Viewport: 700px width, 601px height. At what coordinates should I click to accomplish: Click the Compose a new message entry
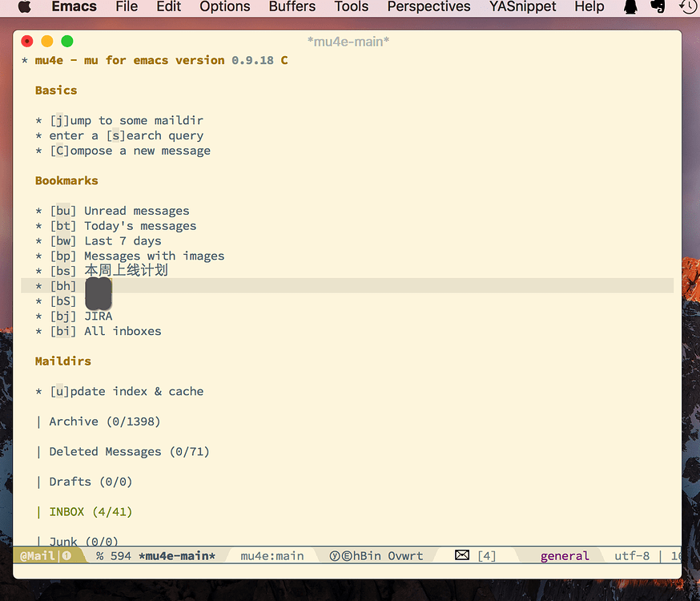[130, 150]
